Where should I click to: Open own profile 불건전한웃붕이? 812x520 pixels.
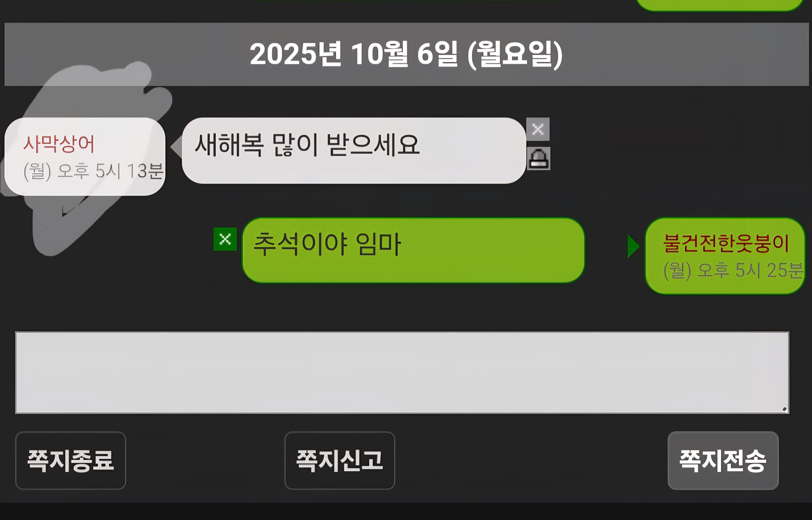[726, 243]
